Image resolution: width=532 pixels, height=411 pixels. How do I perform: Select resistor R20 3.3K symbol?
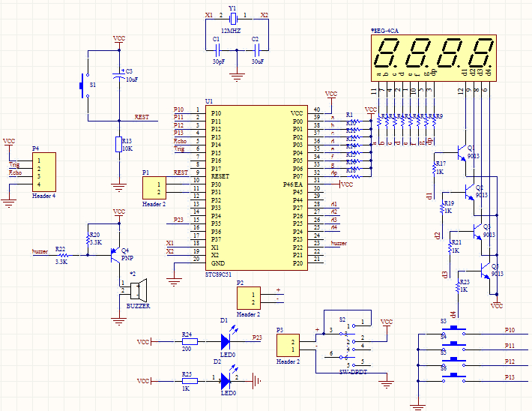coord(88,238)
